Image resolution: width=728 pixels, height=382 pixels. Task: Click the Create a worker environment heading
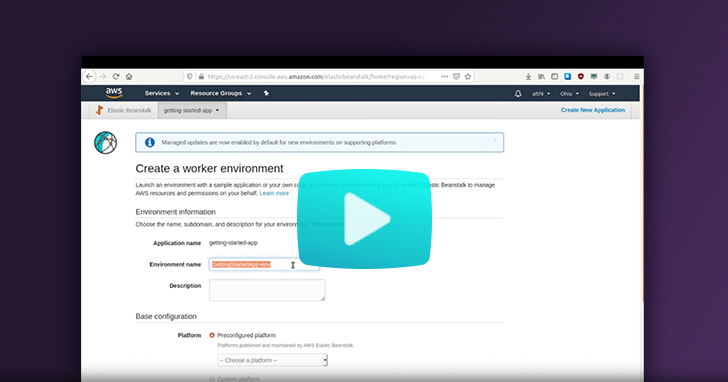209,168
